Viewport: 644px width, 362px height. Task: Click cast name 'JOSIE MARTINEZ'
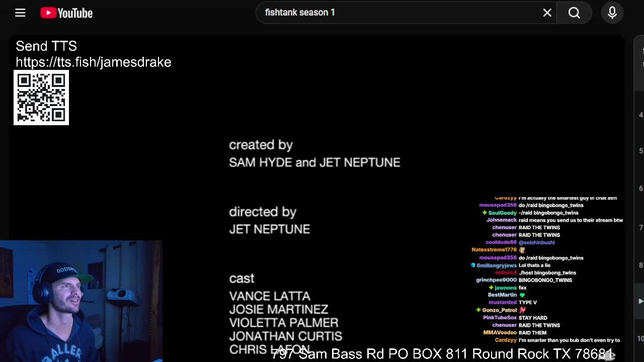279,310
